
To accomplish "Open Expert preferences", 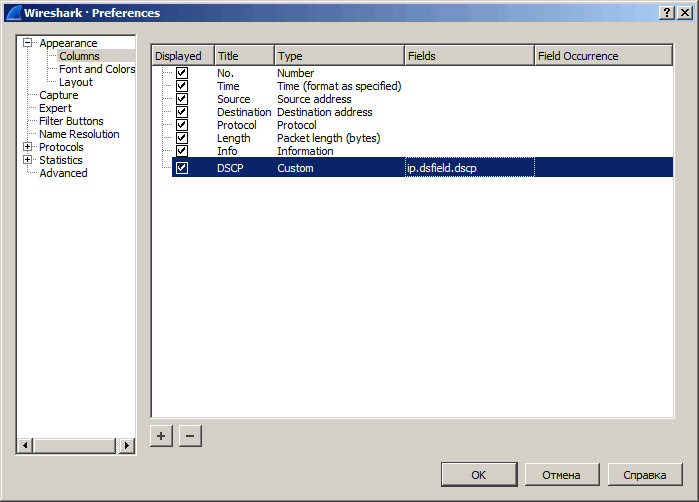I will [55, 108].
